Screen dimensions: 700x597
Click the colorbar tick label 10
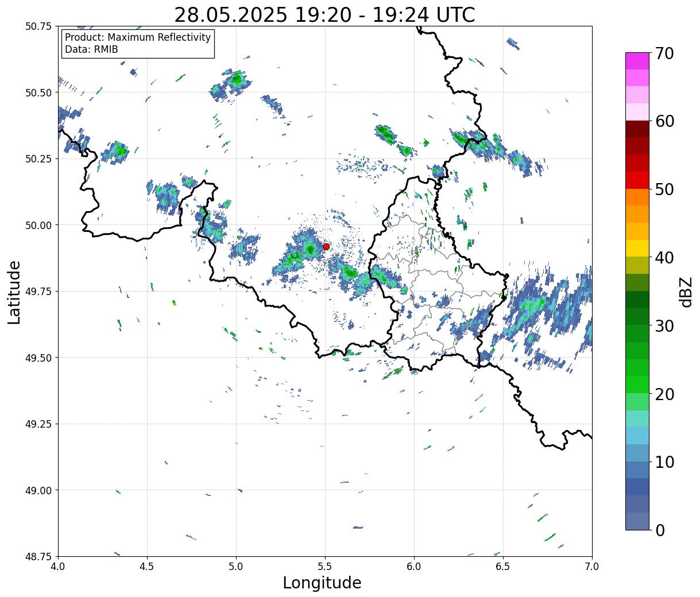click(664, 462)
